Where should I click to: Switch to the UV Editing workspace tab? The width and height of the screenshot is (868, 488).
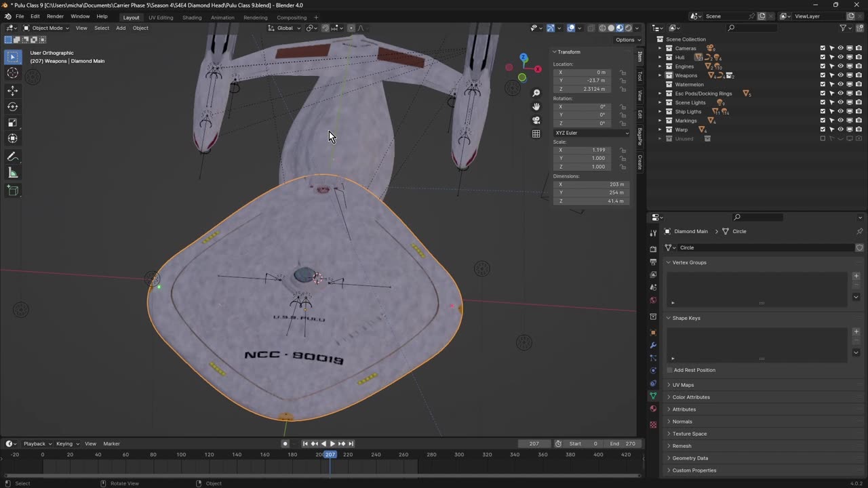[x=161, y=18]
